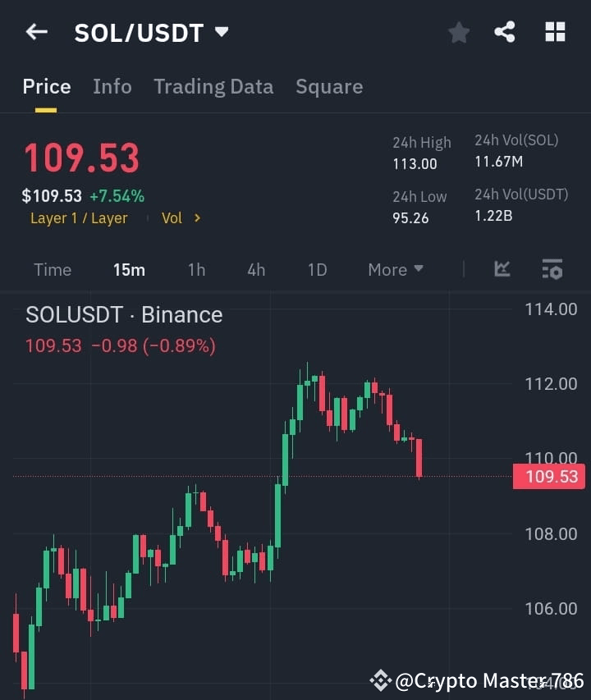The width and height of the screenshot is (591, 700).
Task: Select the 1h timeframe
Action: pos(196,269)
